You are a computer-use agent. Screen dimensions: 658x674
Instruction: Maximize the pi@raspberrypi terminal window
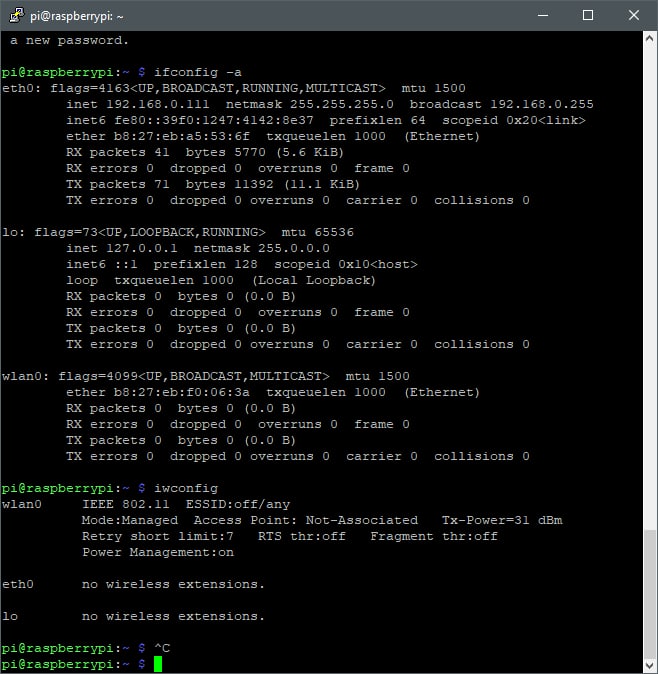(x=588, y=15)
